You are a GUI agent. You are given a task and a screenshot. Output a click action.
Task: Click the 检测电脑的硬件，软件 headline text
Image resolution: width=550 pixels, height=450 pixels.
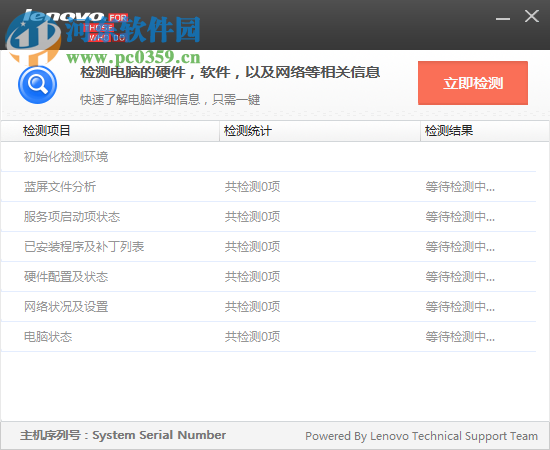(x=230, y=72)
